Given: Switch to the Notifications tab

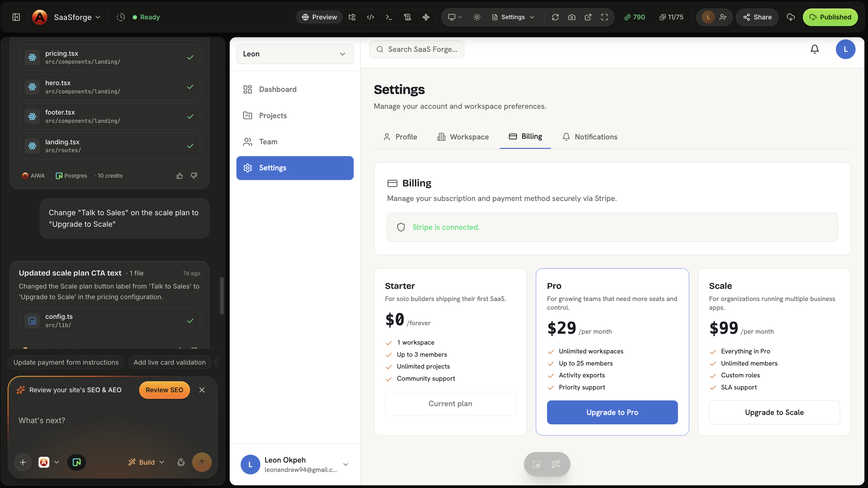Looking at the screenshot, I should pos(590,137).
